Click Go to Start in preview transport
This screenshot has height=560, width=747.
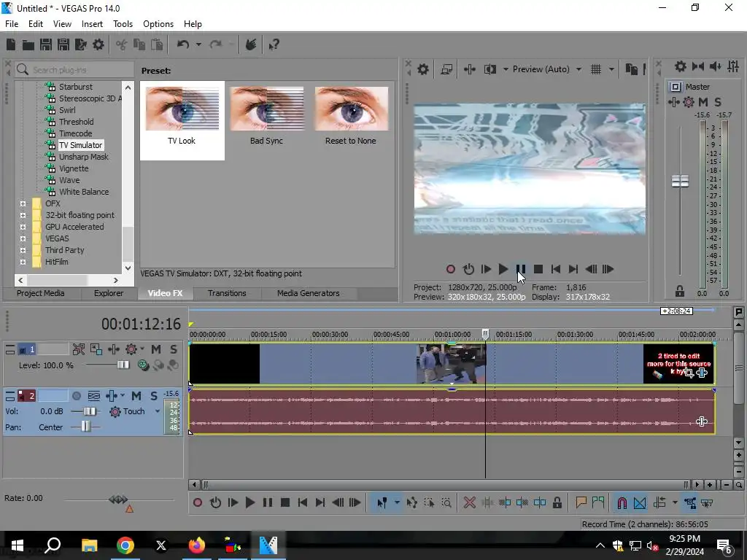[x=555, y=269]
